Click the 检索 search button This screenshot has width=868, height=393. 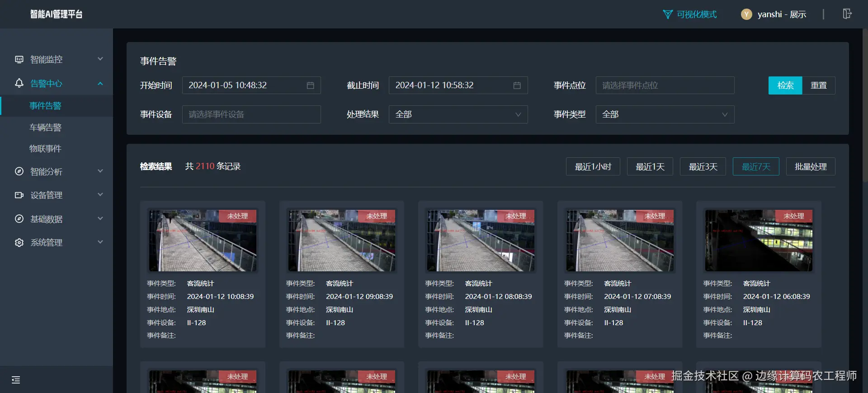click(x=785, y=85)
